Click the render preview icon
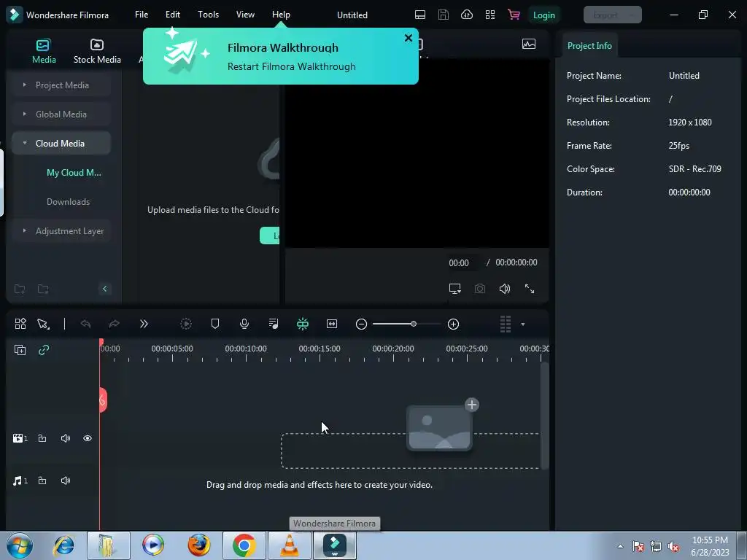Image resolution: width=747 pixels, height=560 pixels. (186, 324)
